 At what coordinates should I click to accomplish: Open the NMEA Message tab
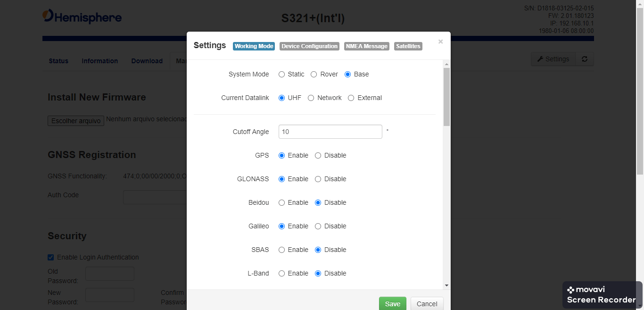point(367,46)
